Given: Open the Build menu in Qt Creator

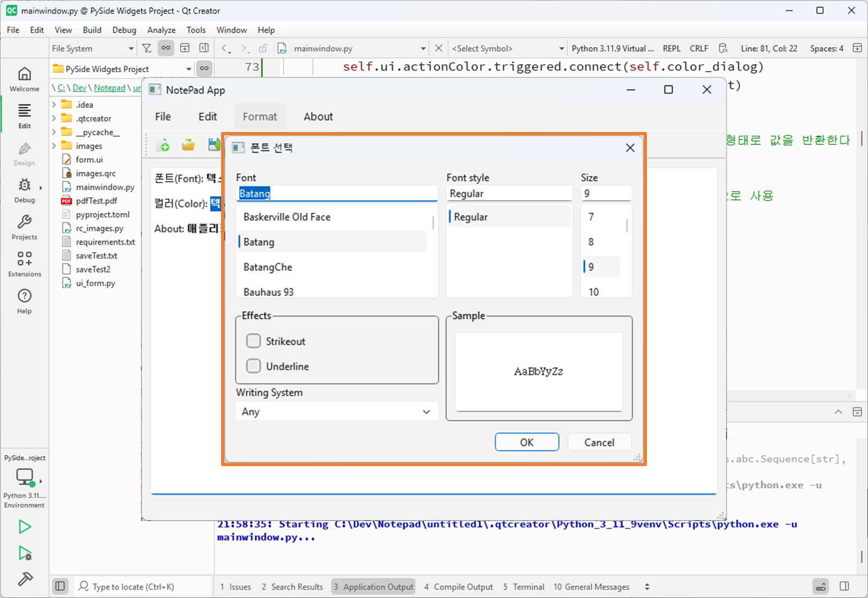Looking at the screenshot, I should 92,30.
